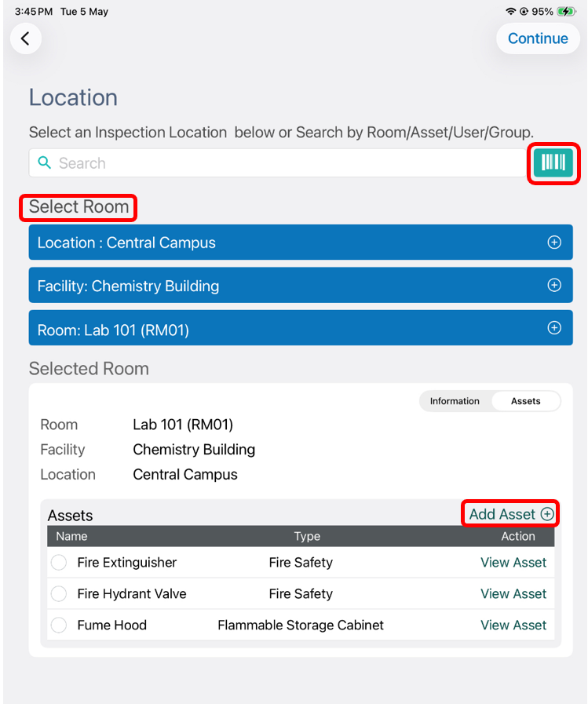Switch to the Information tab
Screen dimensions: 588x704
coord(455,401)
